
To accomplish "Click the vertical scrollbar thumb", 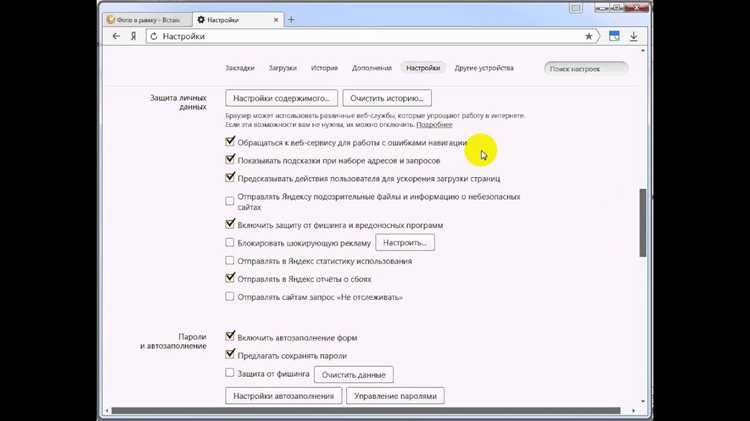I will pyautogui.click(x=643, y=223).
